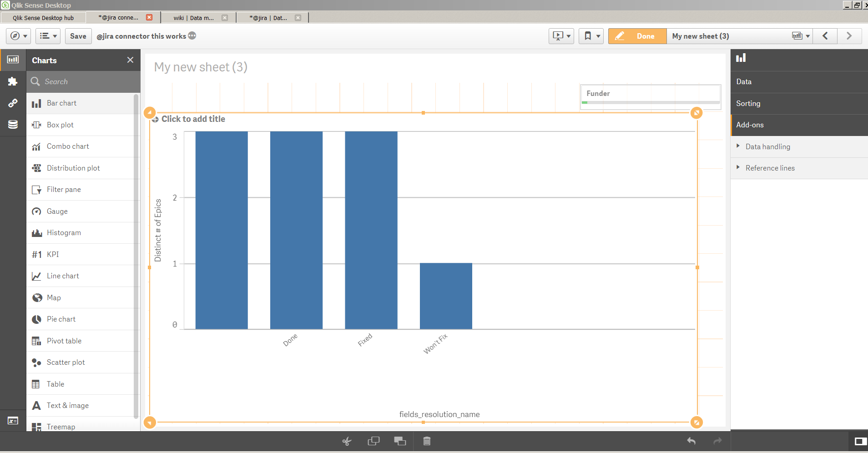
Task: Redo last edit
Action: click(x=717, y=441)
